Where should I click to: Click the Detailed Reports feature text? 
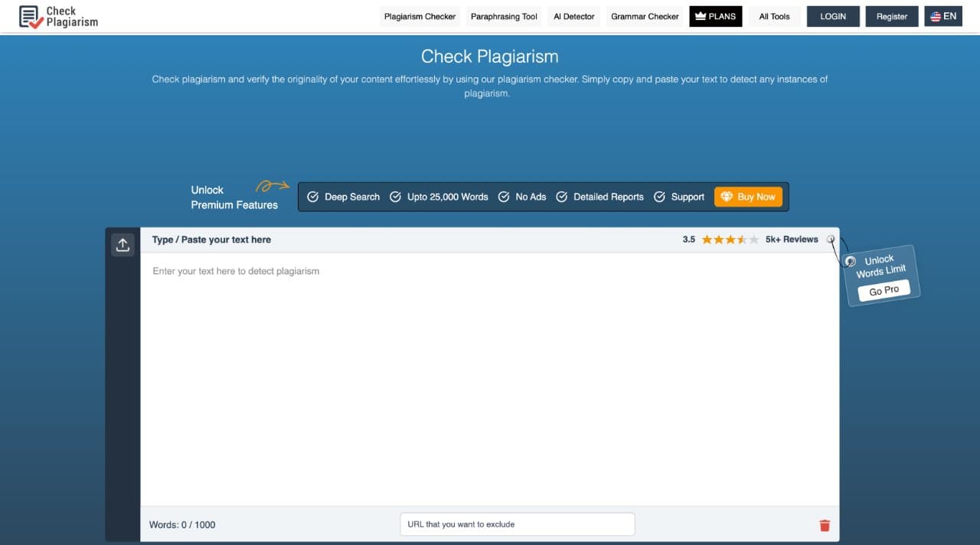609,197
